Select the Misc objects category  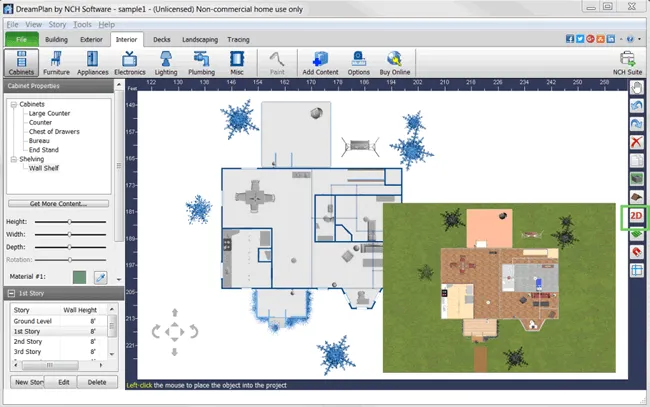click(x=237, y=63)
